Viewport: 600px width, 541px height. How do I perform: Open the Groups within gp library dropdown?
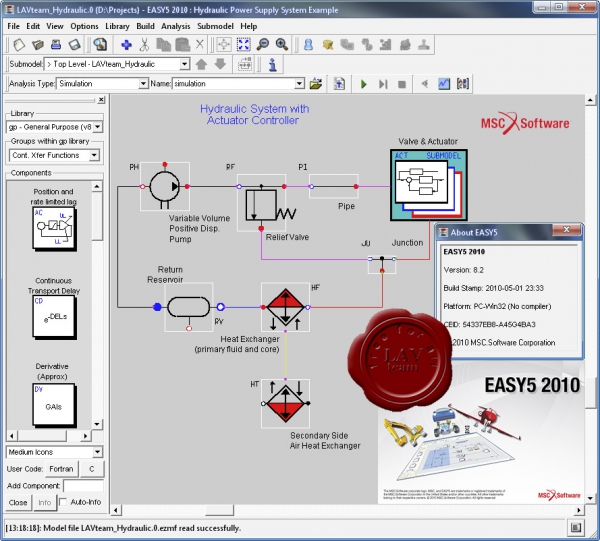pos(94,155)
